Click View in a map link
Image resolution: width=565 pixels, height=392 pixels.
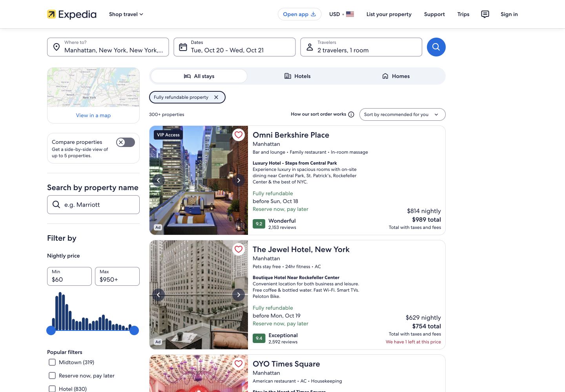93,115
